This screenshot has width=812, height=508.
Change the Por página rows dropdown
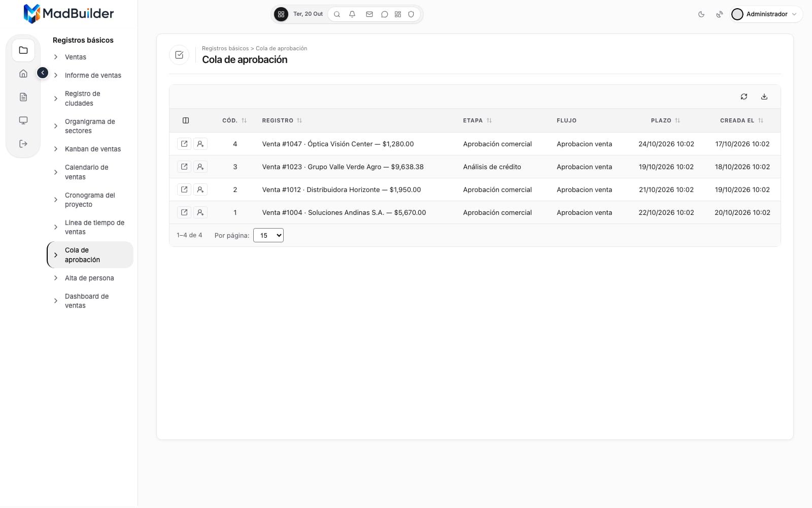pyautogui.click(x=268, y=235)
